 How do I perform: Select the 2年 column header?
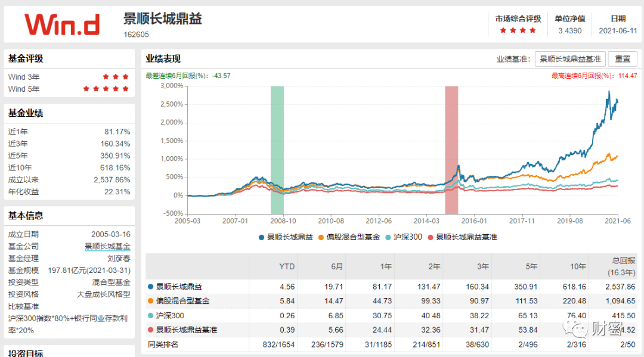point(434,266)
